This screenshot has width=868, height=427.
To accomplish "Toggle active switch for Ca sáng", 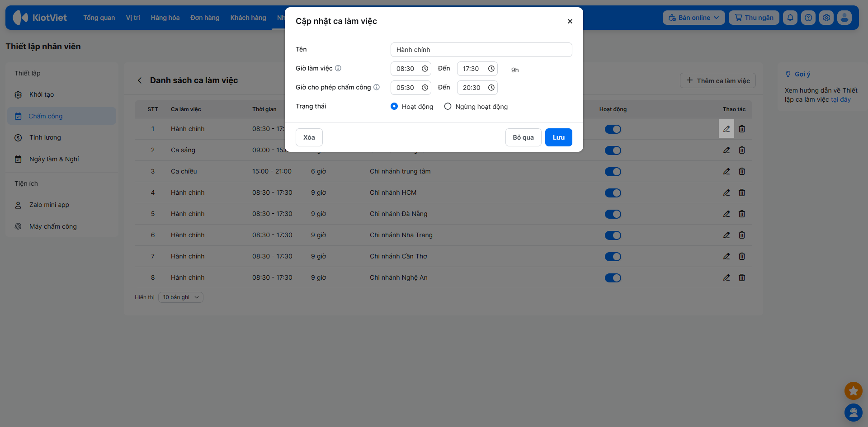I will 613,150.
